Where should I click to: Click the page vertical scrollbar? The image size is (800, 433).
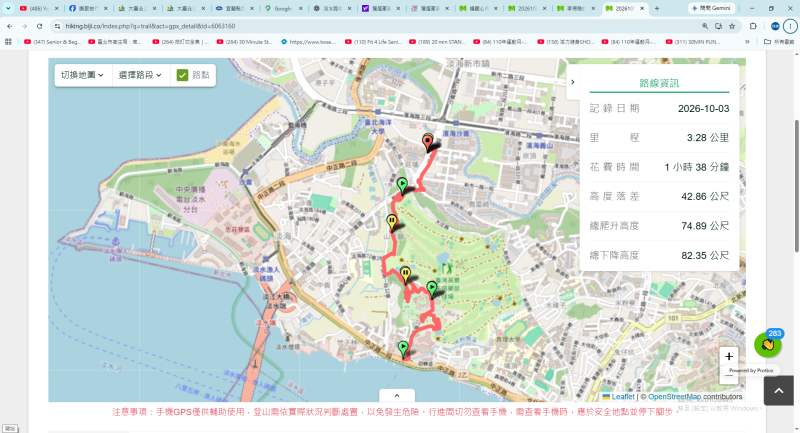pyautogui.click(x=797, y=186)
